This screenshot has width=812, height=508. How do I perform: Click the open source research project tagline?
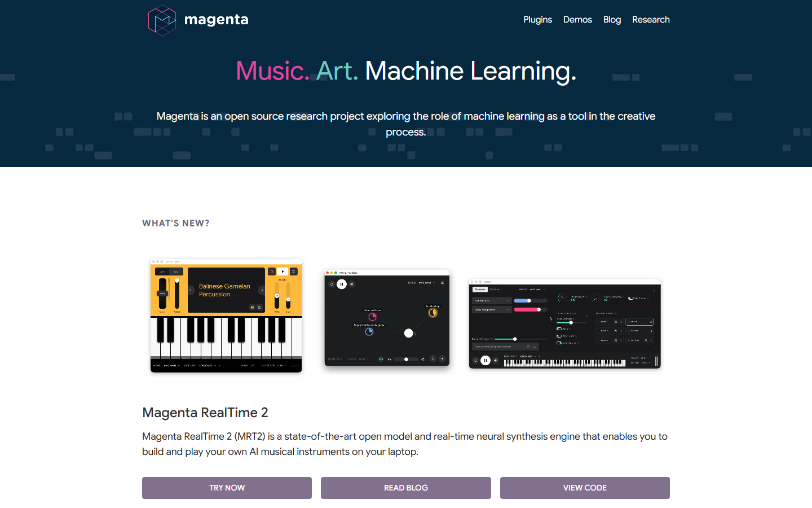pos(406,124)
